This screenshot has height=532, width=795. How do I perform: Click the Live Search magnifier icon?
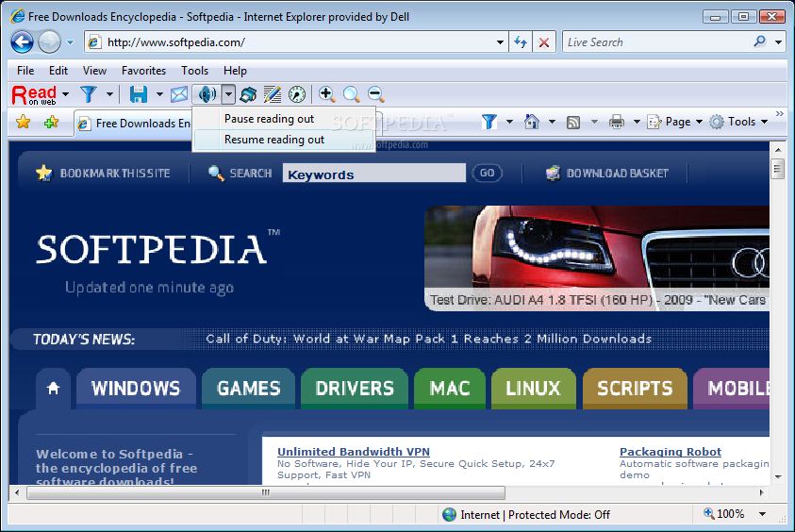[x=759, y=42]
